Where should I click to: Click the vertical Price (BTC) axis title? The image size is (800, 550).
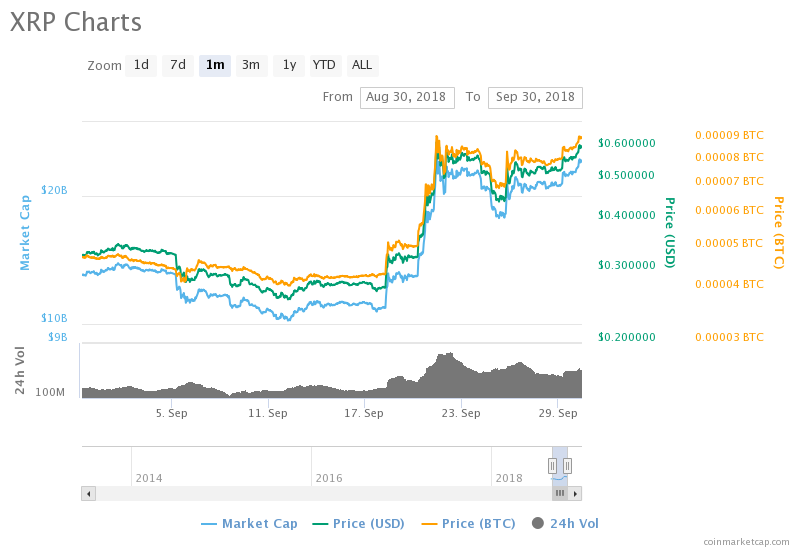coord(779,233)
